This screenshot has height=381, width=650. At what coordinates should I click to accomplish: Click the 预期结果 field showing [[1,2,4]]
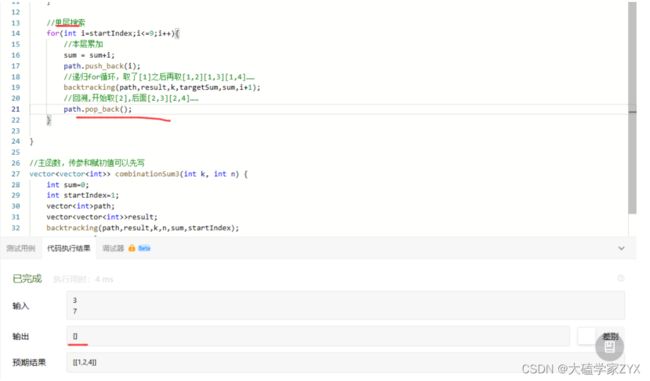click(x=345, y=362)
